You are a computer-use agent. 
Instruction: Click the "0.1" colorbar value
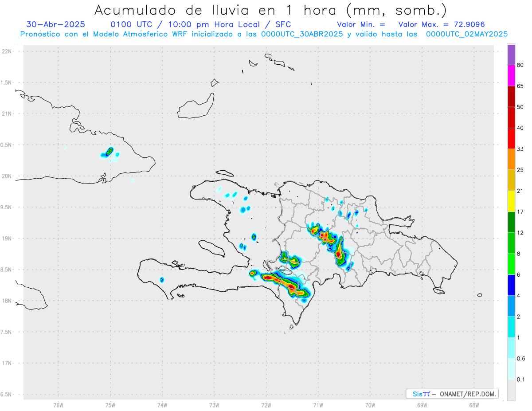521,380
